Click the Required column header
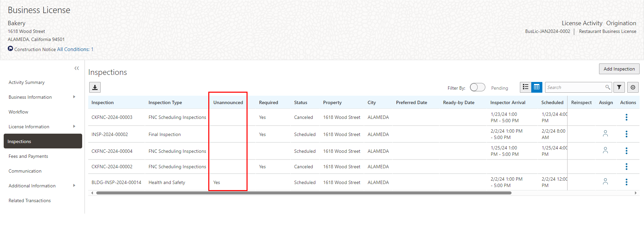644x226 pixels. (x=269, y=102)
